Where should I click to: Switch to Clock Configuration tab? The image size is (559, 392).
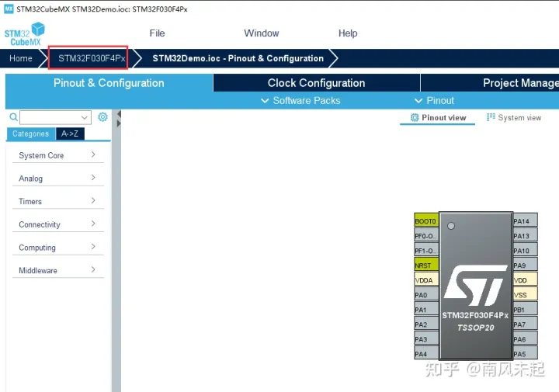(x=317, y=83)
